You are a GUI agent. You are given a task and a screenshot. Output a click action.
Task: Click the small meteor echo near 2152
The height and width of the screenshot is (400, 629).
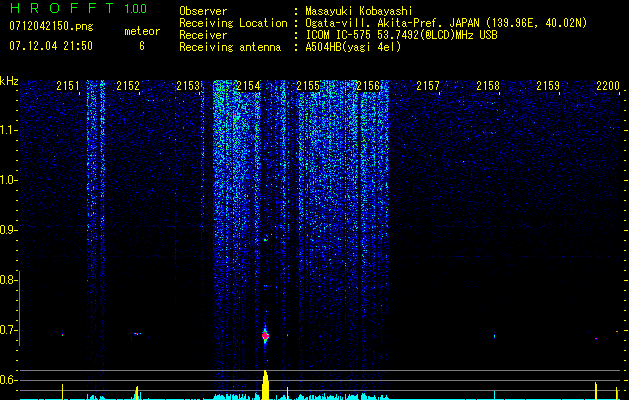click(137, 333)
